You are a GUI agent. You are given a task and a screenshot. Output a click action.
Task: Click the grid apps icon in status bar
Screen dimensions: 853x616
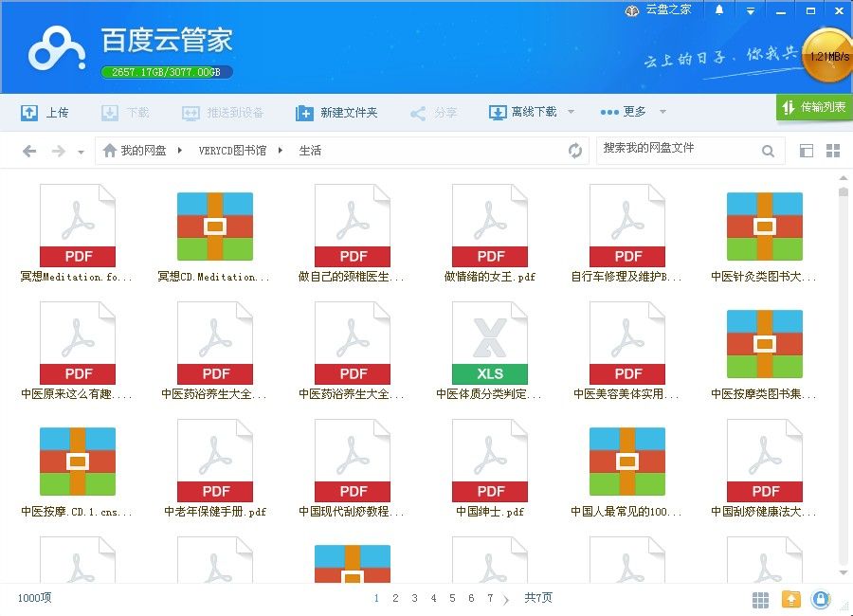760,600
